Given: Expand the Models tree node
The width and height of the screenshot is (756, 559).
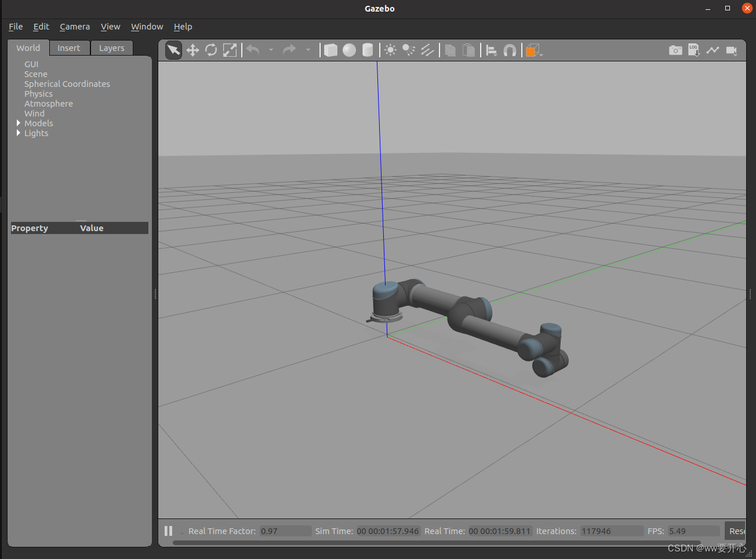Looking at the screenshot, I should 19,123.
